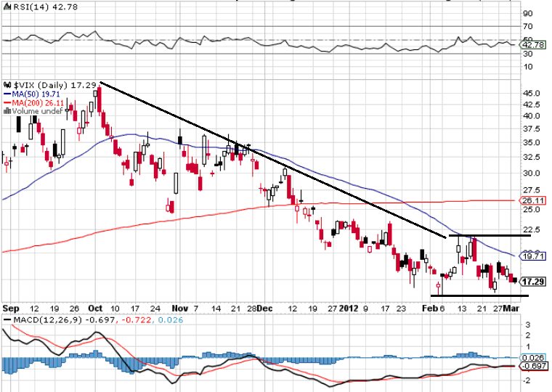The width and height of the screenshot is (552, 392).
Task: Click the 17.29 last price tag
Action: pos(533,282)
